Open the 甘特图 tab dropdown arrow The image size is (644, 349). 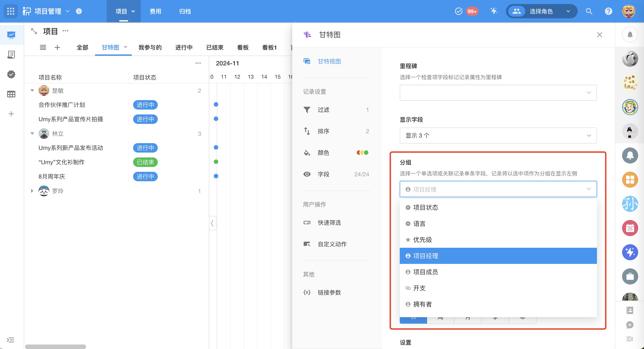click(x=125, y=47)
